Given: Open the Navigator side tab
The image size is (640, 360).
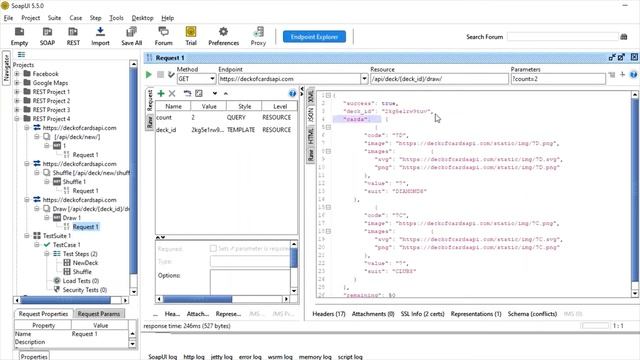Looking at the screenshot, I should [x=6, y=68].
